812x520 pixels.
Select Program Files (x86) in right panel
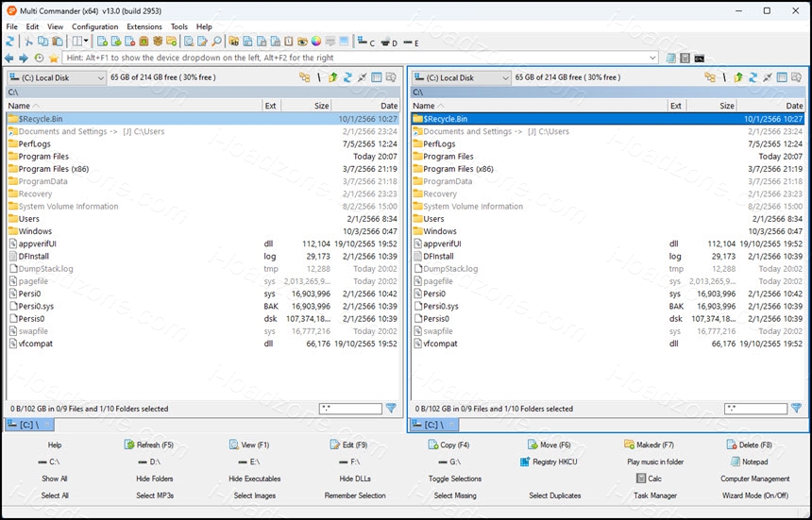(607, 169)
